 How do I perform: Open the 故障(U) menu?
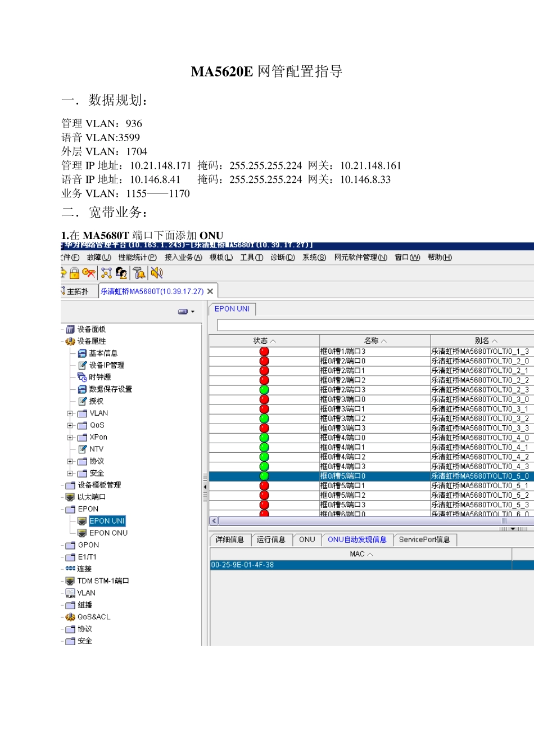click(x=99, y=258)
